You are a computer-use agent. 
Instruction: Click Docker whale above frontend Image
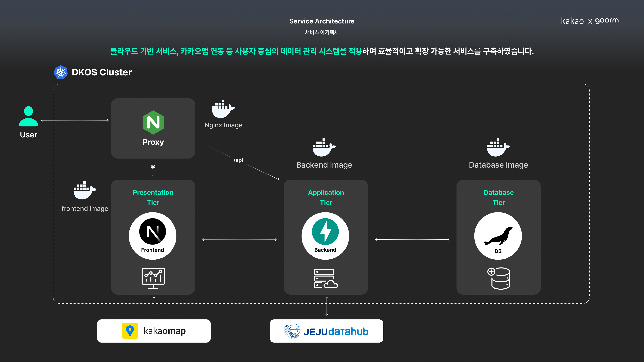pyautogui.click(x=84, y=191)
